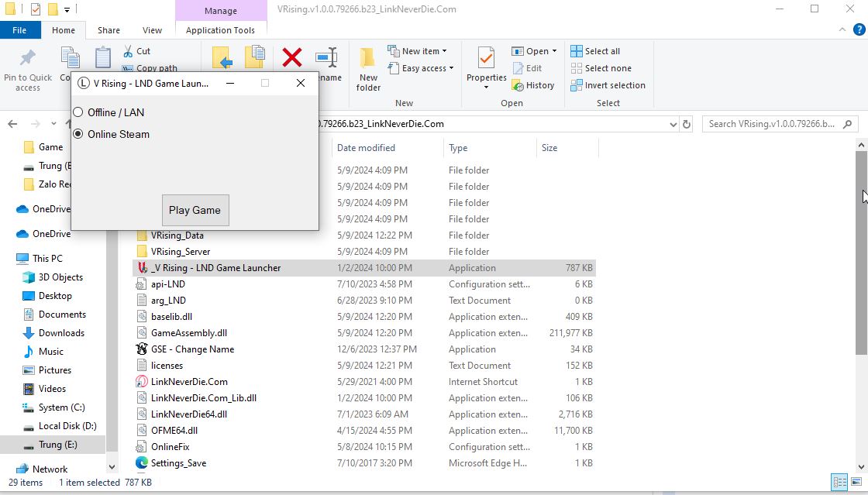Click the Settings_Save Edge file icon
This screenshot has width=868, height=495.
(142, 463)
